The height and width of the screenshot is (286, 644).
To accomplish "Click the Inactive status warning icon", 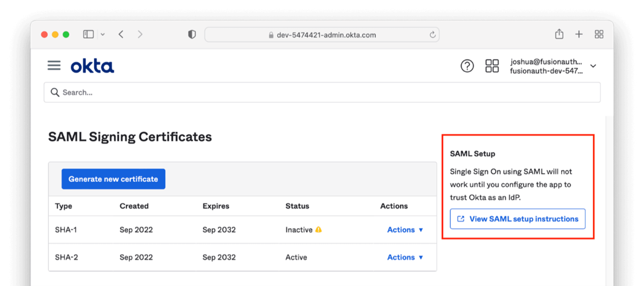I will point(319,230).
